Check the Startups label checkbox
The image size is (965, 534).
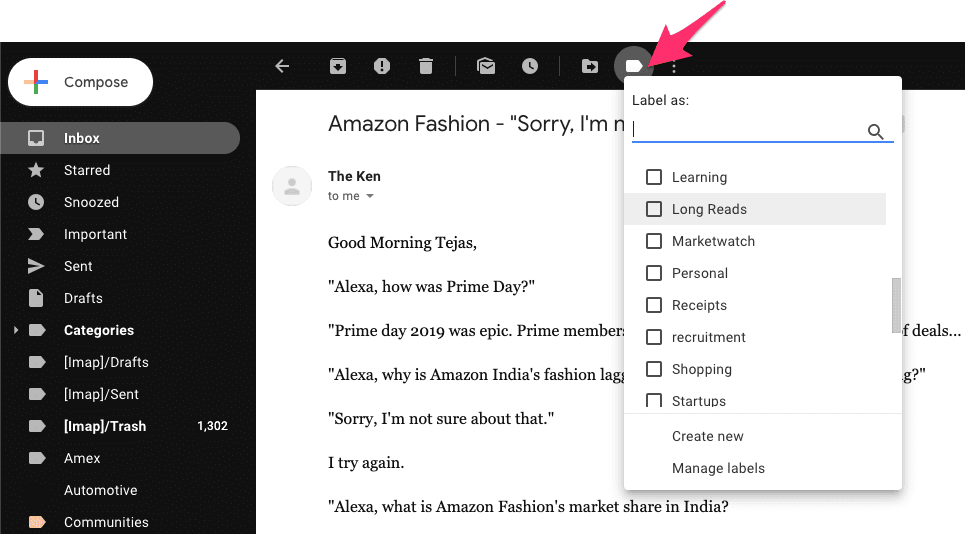tap(654, 400)
